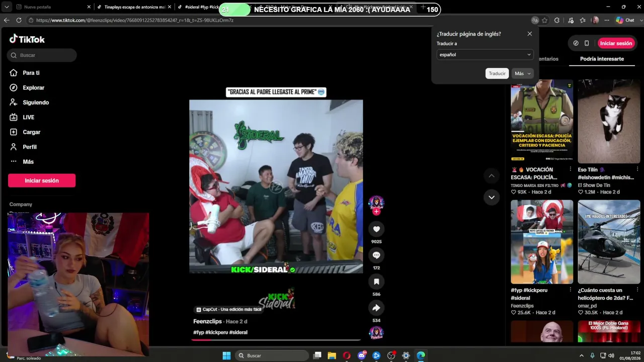Open Discord from the taskbar
The height and width of the screenshot is (362, 644).
coord(361,355)
